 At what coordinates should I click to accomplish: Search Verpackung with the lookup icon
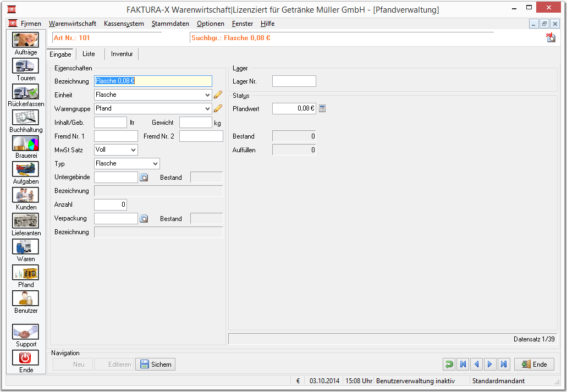144,218
